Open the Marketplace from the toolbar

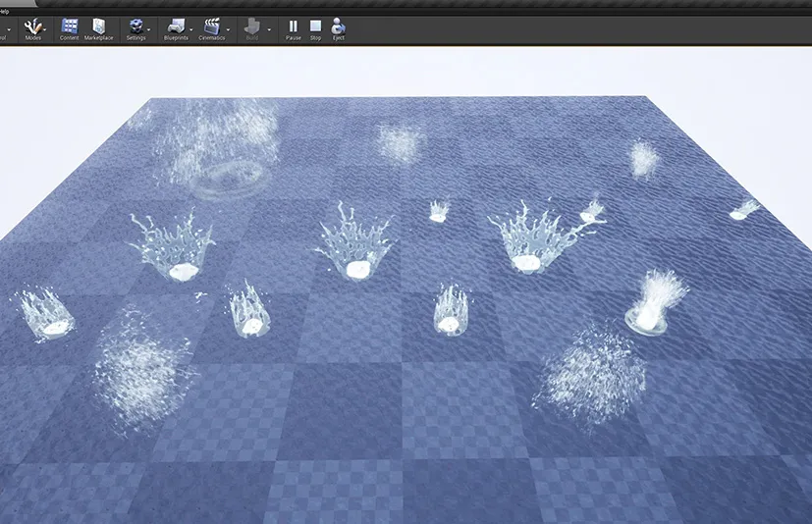pos(99,26)
